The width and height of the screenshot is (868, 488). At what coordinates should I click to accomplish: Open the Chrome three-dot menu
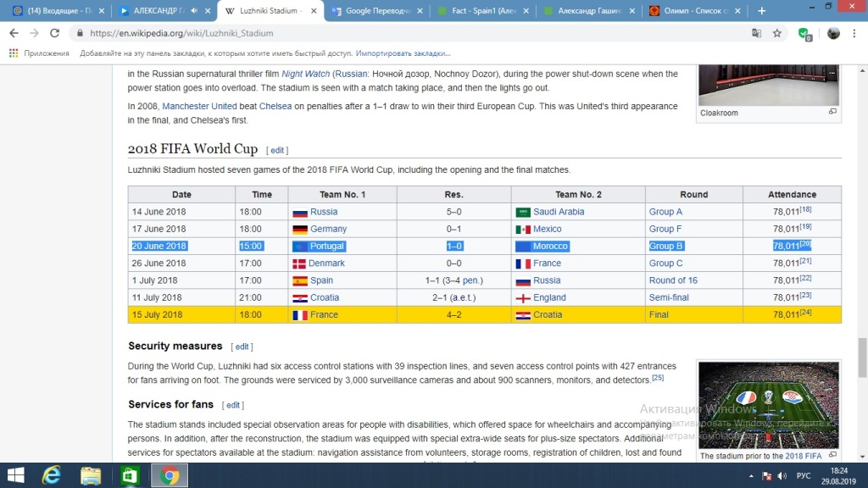pos(854,33)
